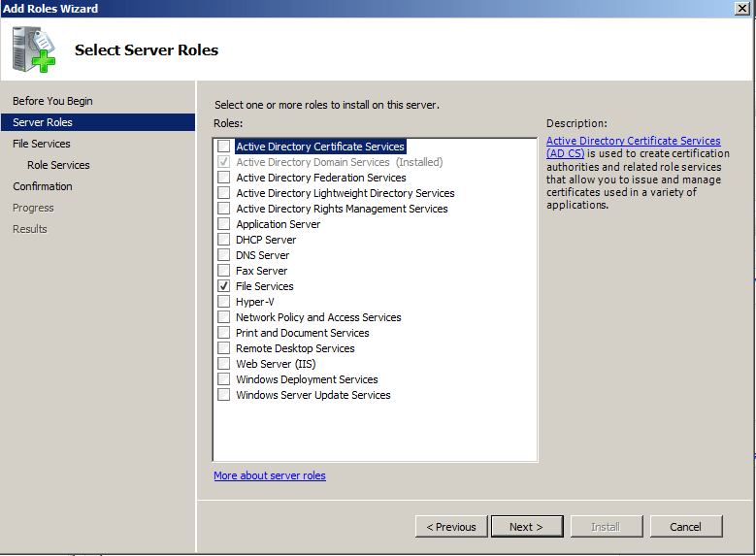This screenshot has width=756, height=556.
Task: Enable the DHCP Server role checkbox
Action: coord(224,240)
